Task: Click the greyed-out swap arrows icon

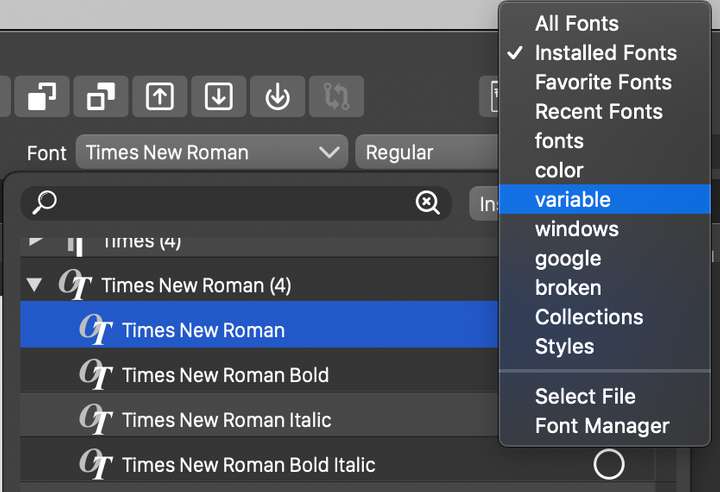Action: (337, 96)
